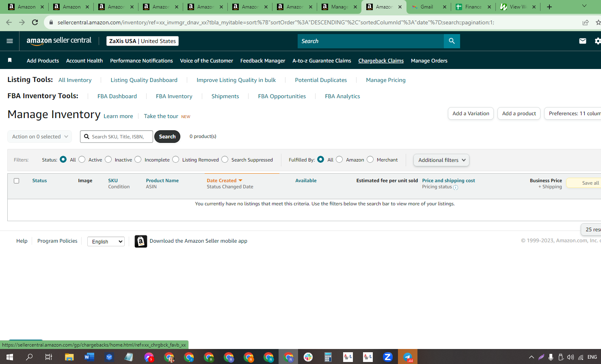Select the 'Active' status radio button
The image size is (601, 364).
pyautogui.click(x=82, y=159)
